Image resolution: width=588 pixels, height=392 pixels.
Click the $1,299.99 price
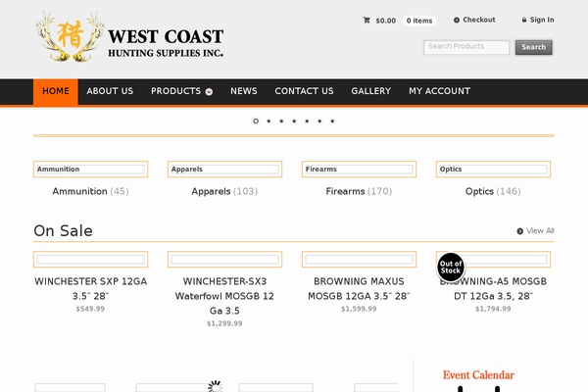224,323
